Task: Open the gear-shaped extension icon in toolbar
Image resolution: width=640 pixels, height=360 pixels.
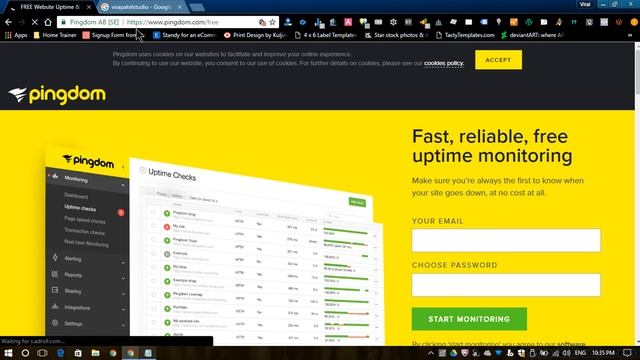Action: click(x=393, y=22)
